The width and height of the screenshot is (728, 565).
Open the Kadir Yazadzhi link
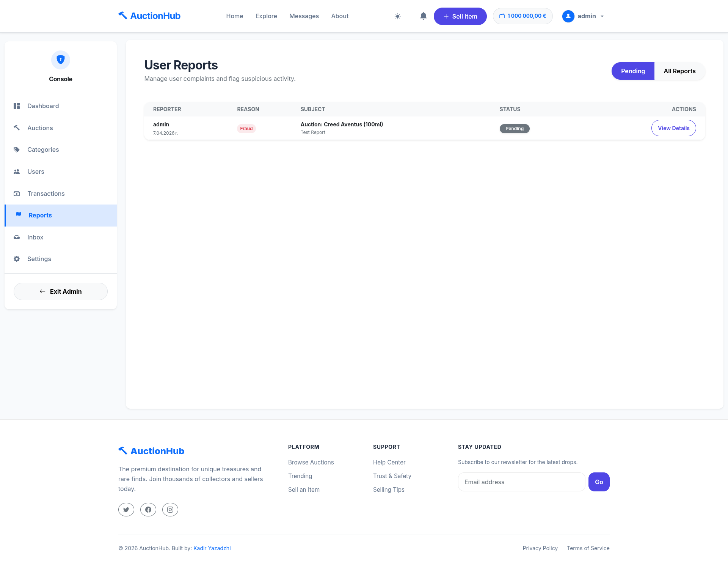point(212,548)
